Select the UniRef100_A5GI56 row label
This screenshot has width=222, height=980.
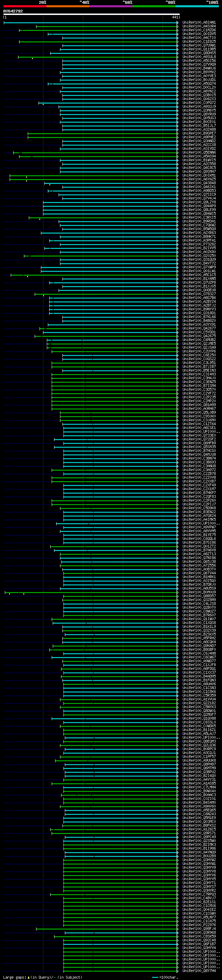click(x=199, y=60)
